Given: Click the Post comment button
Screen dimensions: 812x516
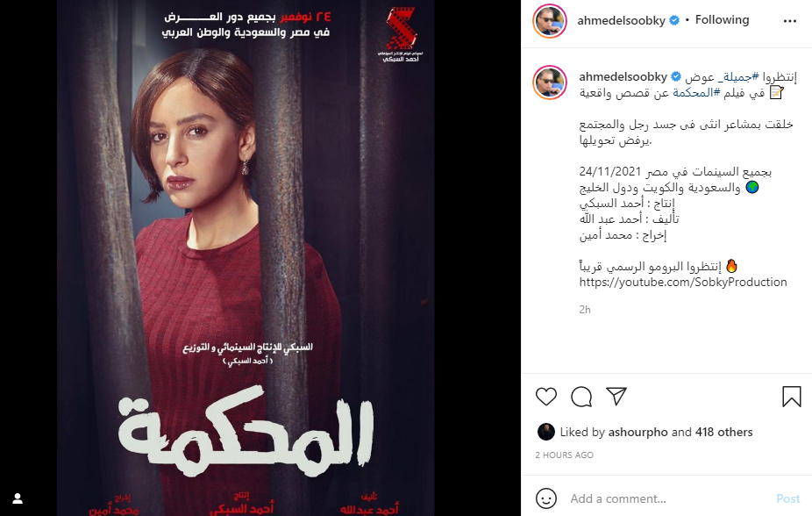Looking at the screenshot, I should [787, 499].
